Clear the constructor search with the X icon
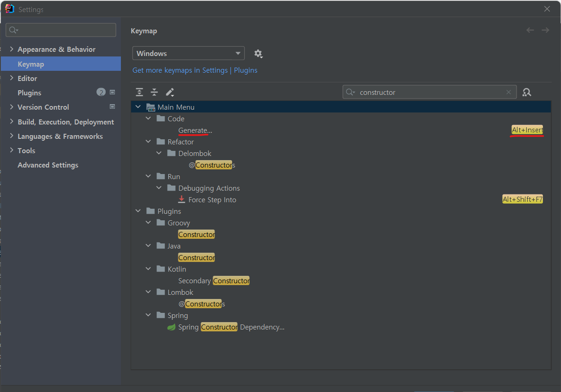This screenshot has height=392, width=561. (x=509, y=92)
